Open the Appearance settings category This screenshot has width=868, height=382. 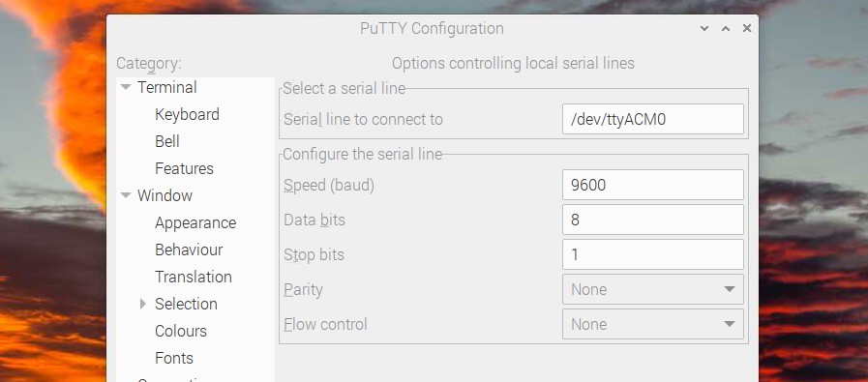195,223
